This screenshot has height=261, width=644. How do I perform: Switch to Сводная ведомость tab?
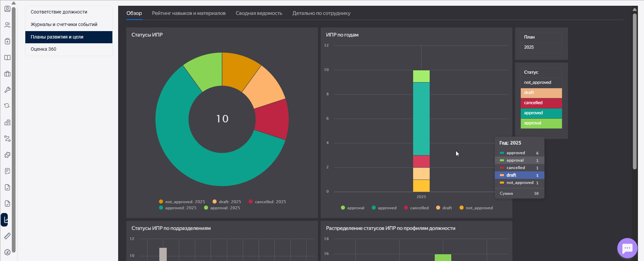[259, 13]
